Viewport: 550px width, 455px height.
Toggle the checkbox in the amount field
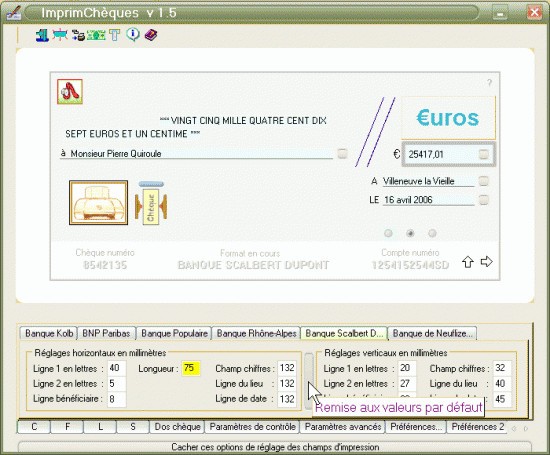coord(484,154)
